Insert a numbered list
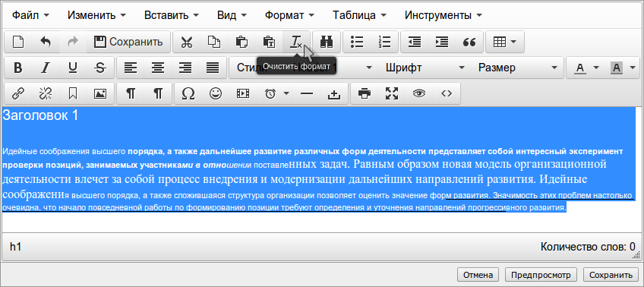 tap(384, 42)
